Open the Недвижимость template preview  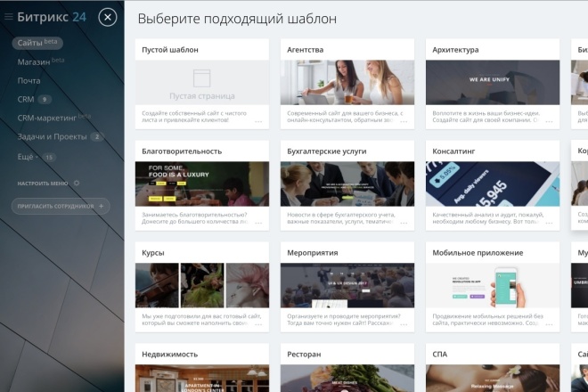[202, 378]
